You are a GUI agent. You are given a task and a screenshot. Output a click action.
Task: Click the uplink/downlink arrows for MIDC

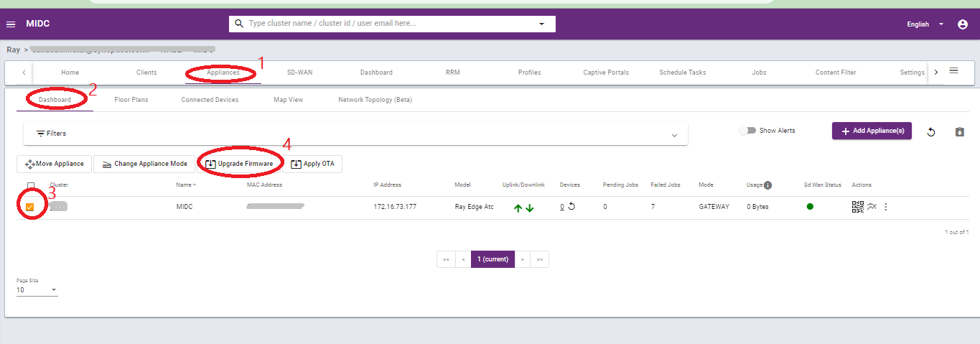click(523, 208)
